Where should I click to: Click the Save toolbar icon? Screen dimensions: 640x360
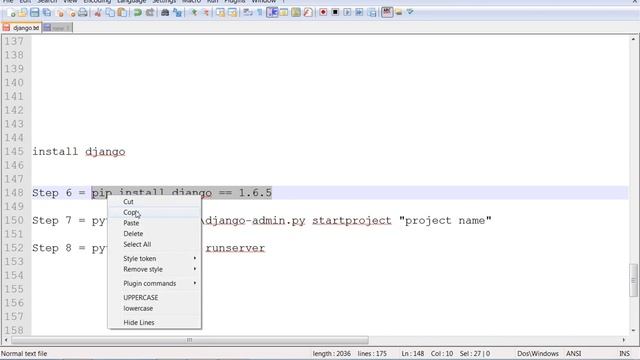point(35,13)
